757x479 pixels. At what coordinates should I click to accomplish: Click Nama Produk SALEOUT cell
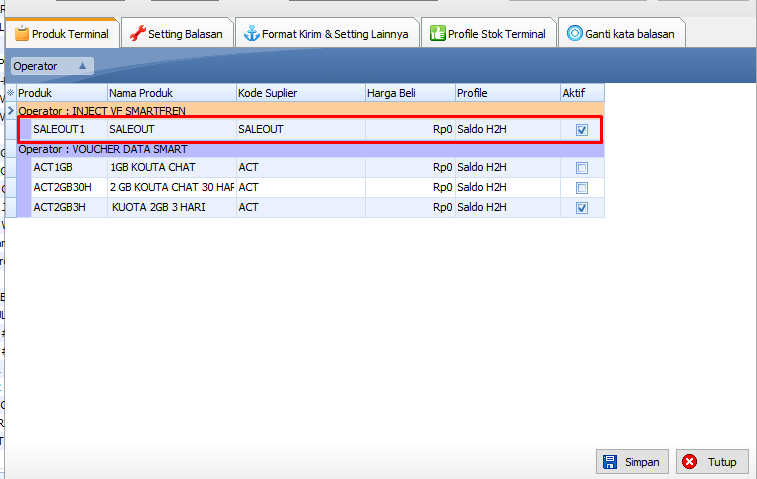click(172, 129)
